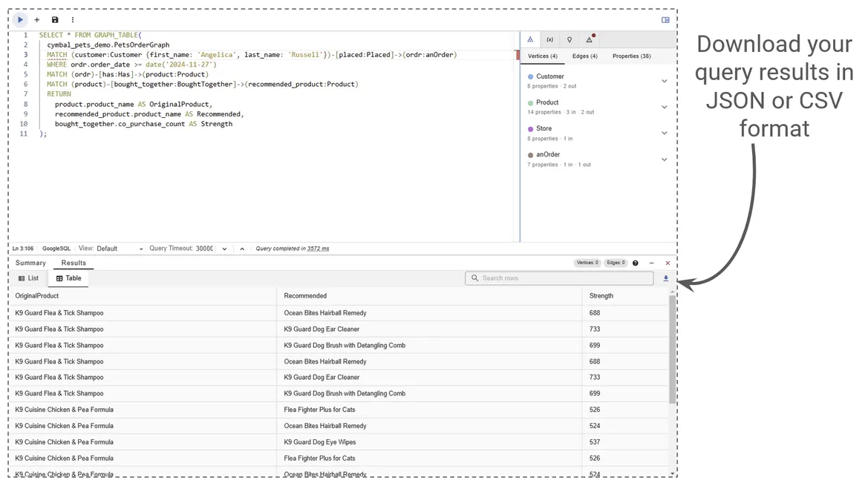Image resolution: width=868 pixels, height=486 pixels.
Task: Click the magnifier icon in Search rows
Action: click(x=474, y=278)
